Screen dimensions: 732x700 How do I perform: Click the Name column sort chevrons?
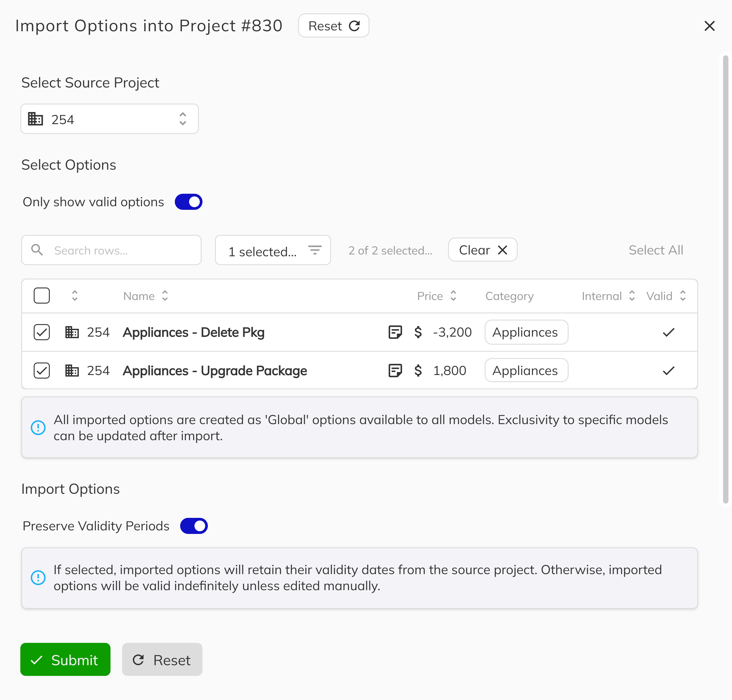tap(165, 296)
